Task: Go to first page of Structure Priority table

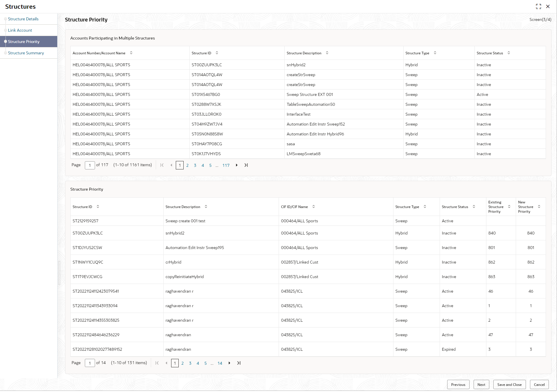Action: [157, 363]
